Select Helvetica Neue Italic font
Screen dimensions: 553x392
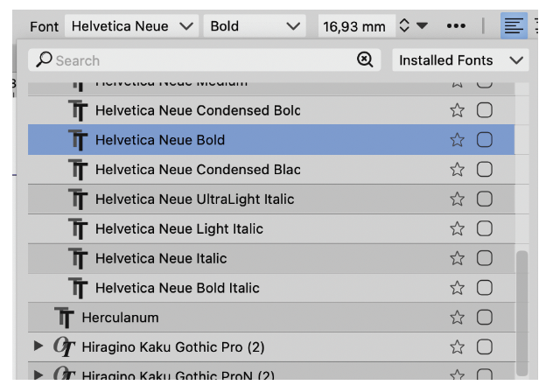pyautogui.click(x=271, y=258)
